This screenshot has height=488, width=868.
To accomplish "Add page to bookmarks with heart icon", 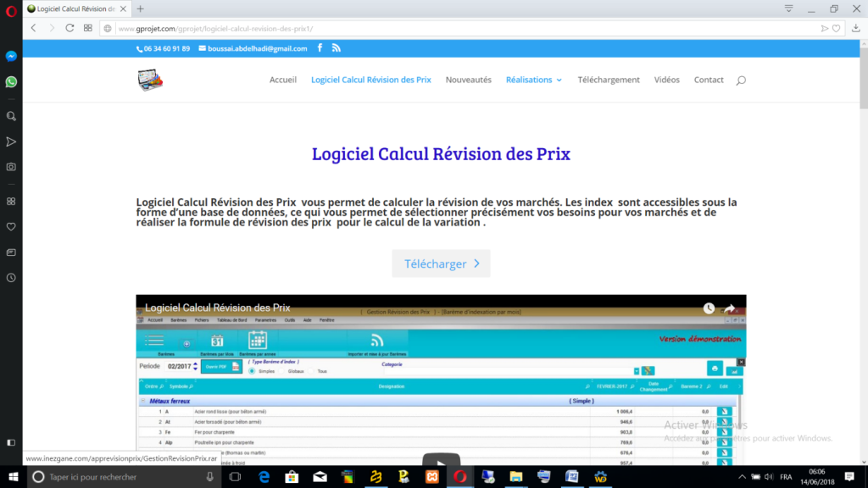I will 836,28.
